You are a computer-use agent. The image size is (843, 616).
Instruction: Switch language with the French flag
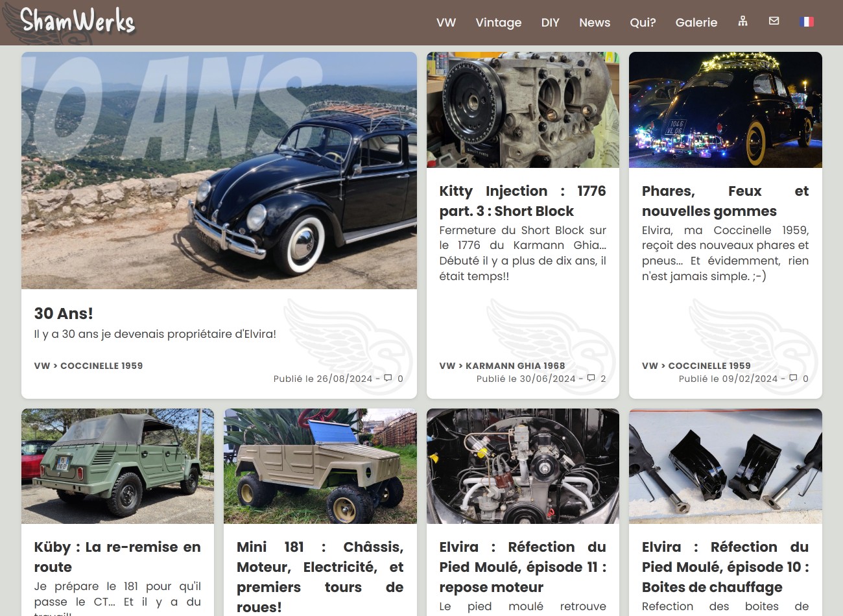tap(807, 21)
